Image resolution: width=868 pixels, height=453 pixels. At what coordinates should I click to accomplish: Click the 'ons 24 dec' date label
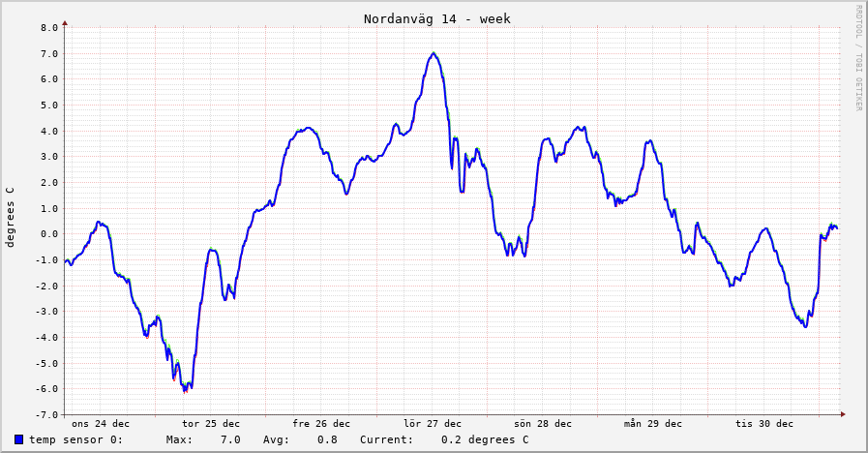click(101, 423)
